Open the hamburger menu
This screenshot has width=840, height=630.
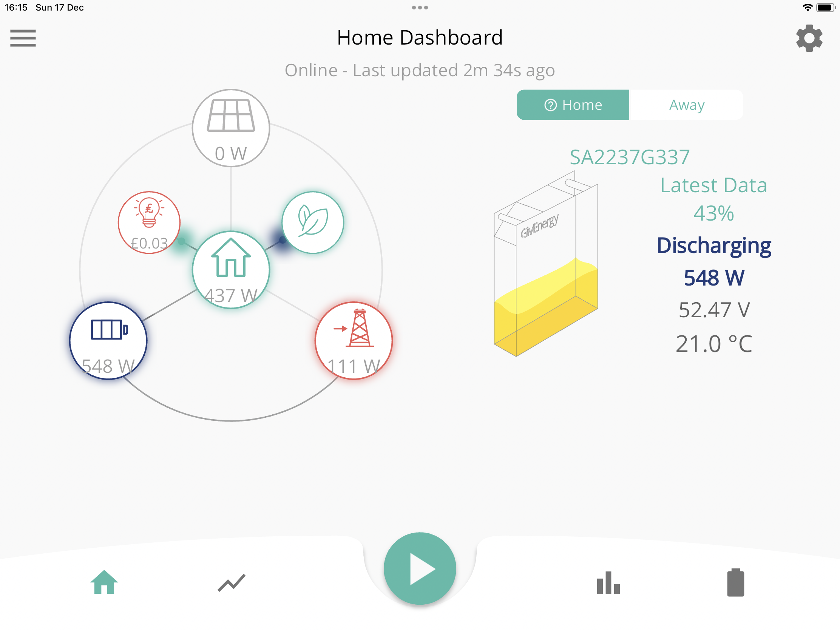click(x=23, y=38)
